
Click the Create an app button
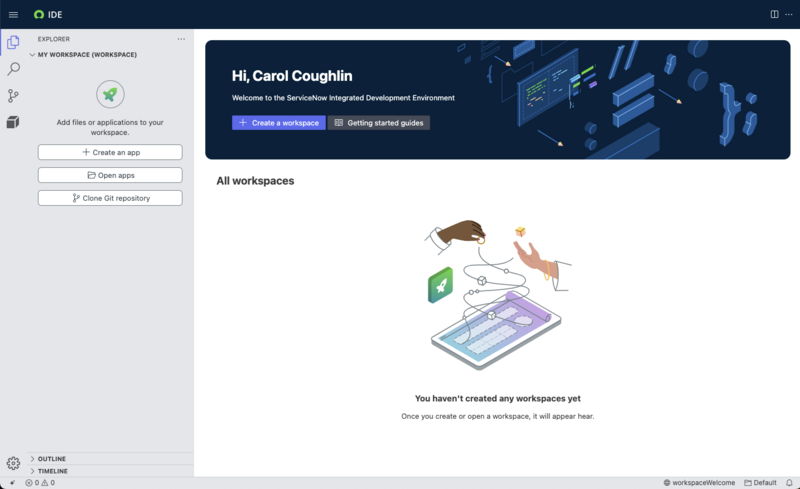110,152
